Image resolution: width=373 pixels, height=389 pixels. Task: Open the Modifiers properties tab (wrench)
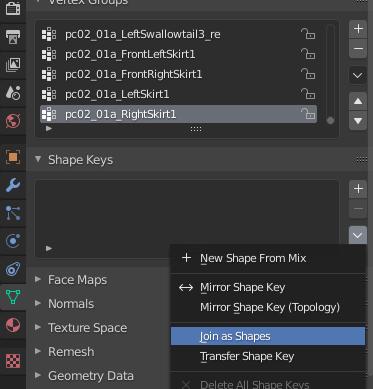click(x=13, y=185)
